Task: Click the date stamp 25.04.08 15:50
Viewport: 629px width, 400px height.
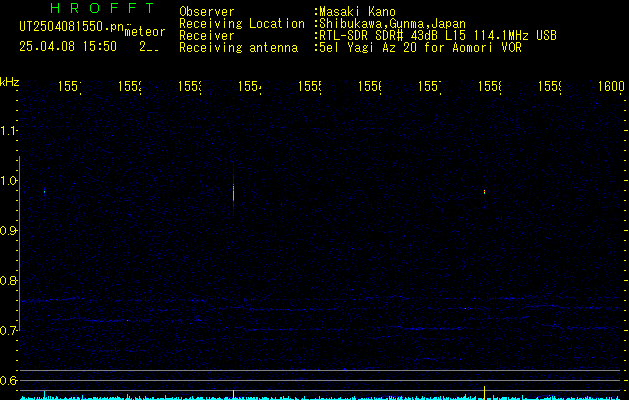Action: coord(68,47)
